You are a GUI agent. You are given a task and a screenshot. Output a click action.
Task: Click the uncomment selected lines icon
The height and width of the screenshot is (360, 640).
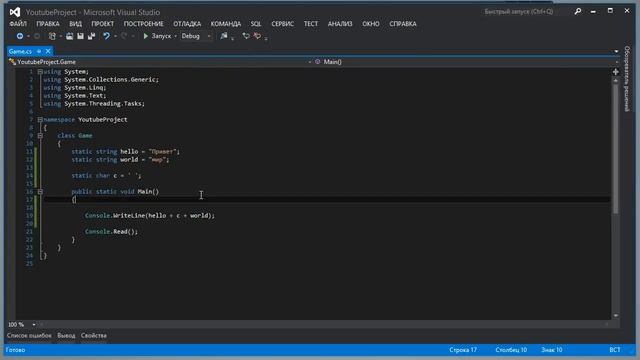click(257, 36)
